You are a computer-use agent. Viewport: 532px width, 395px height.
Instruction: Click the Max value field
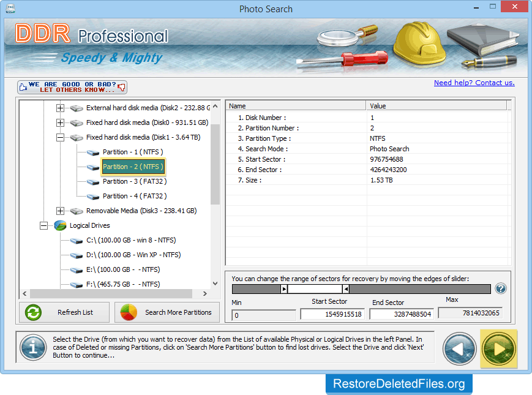coord(470,313)
